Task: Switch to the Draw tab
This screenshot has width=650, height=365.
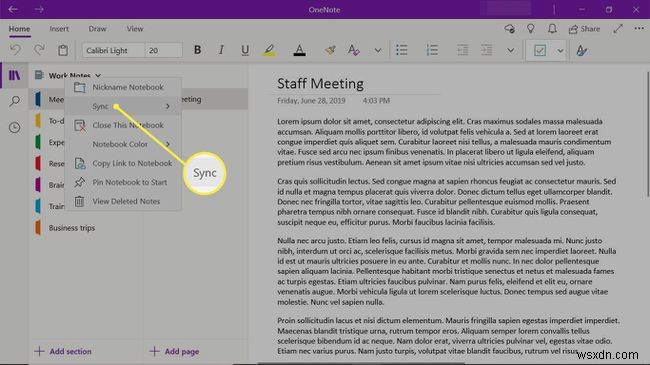Action: [97, 29]
